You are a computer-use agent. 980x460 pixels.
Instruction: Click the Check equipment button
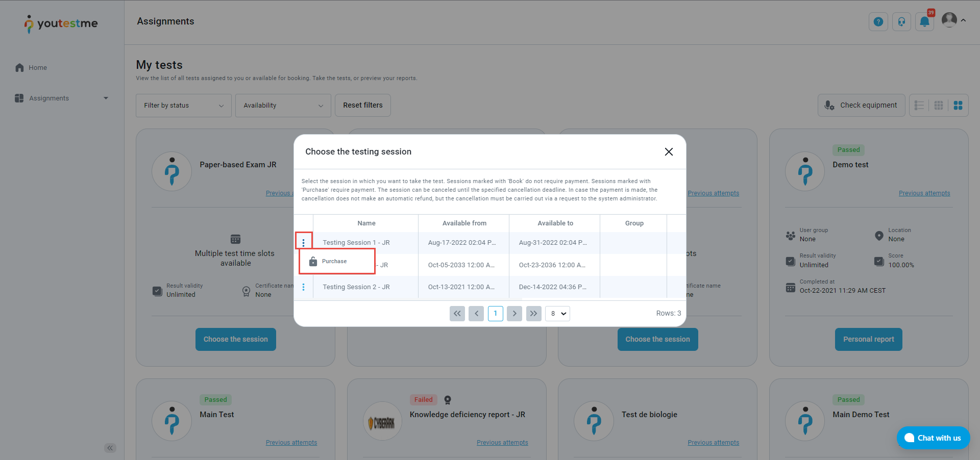pos(861,106)
